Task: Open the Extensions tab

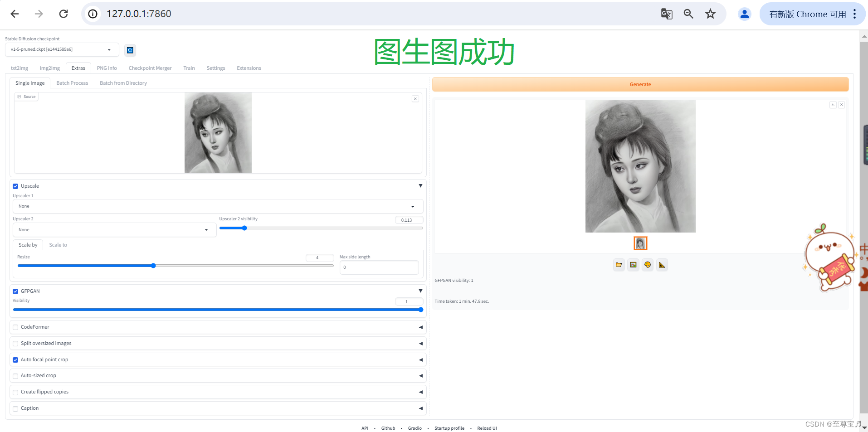Action: 249,68
